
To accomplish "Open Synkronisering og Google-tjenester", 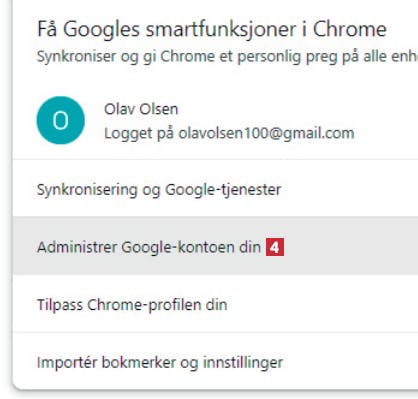I will [215, 189].
